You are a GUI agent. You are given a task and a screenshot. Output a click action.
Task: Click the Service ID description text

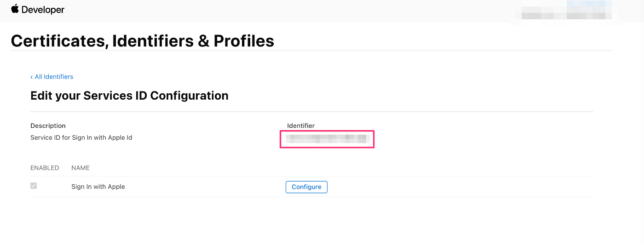(x=81, y=138)
